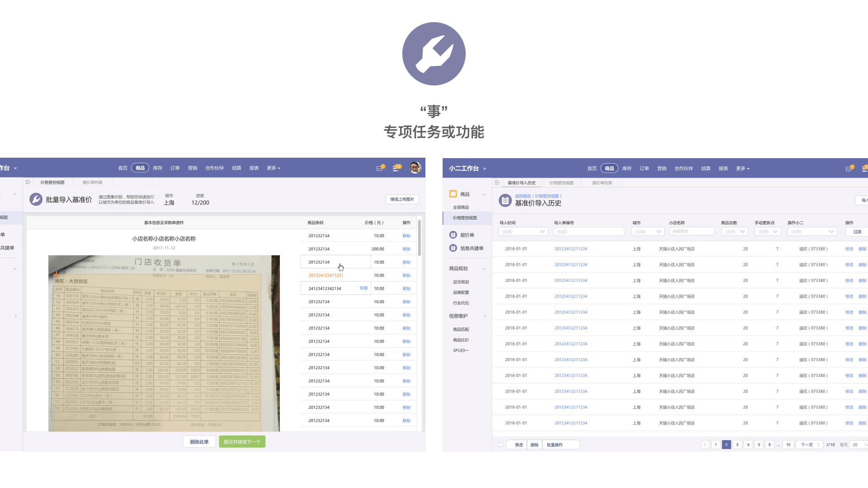
Task: Click the 返回商品（价格管控视图）link
Action: [538, 196]
